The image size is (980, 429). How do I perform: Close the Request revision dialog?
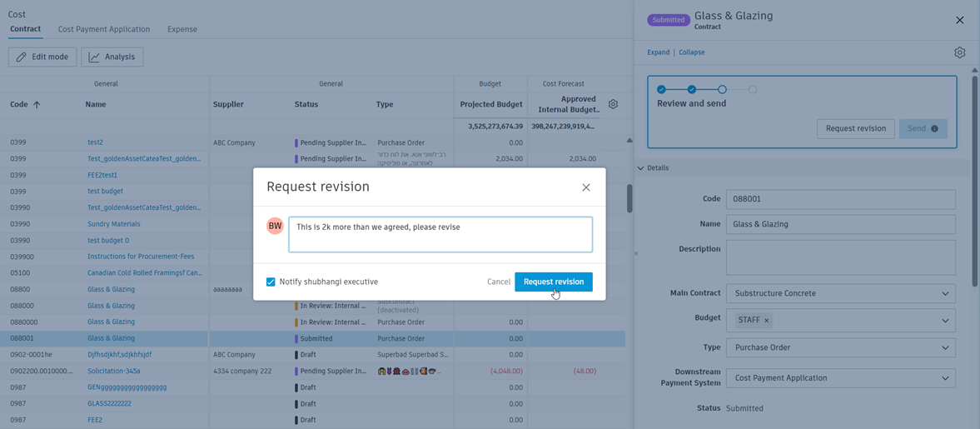[x=585, y=187]
